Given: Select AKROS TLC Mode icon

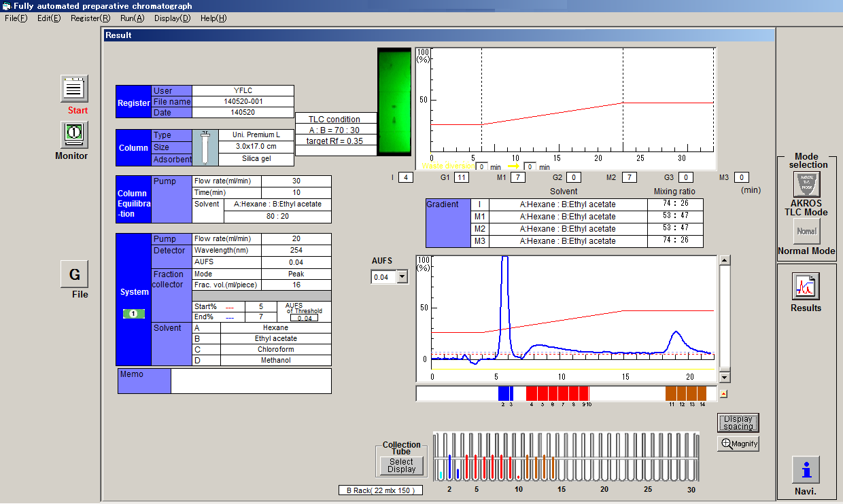Looking at the screenshot, I should tap(807, 183).
